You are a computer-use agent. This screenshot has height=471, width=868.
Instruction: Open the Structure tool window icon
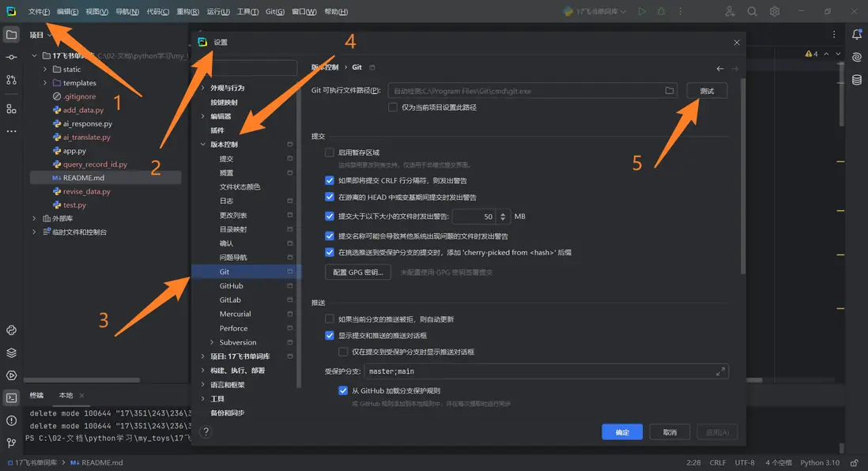pos(11,108)
